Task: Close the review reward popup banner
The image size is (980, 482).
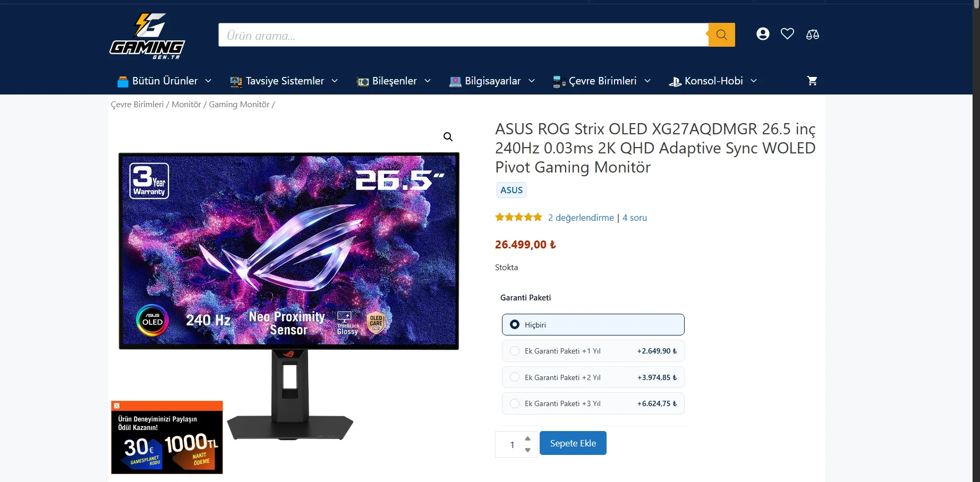Action: (x=117, y=406)
